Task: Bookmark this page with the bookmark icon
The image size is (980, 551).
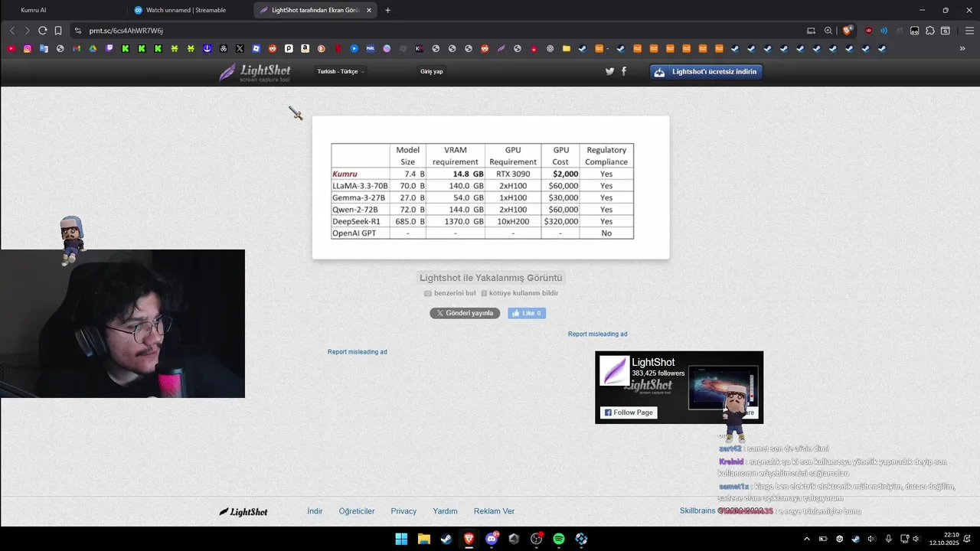Action: click(58, 31)
